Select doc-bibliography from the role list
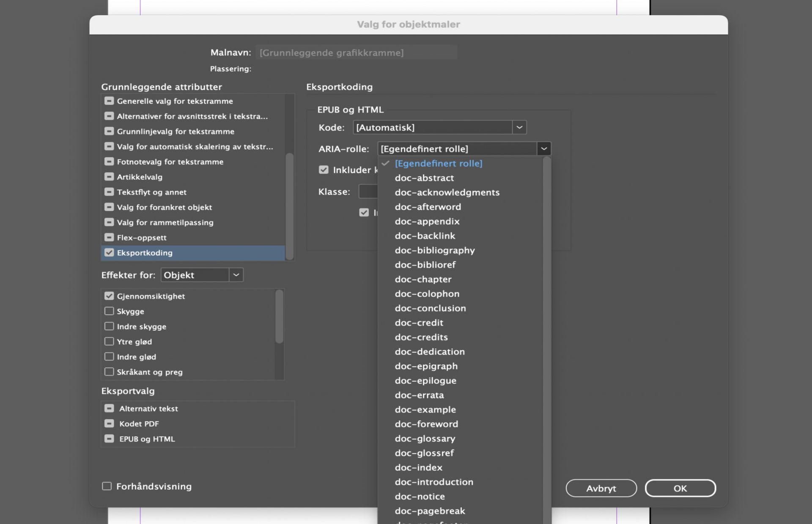This screenshot has height=524, width=812. click(435, 250)
